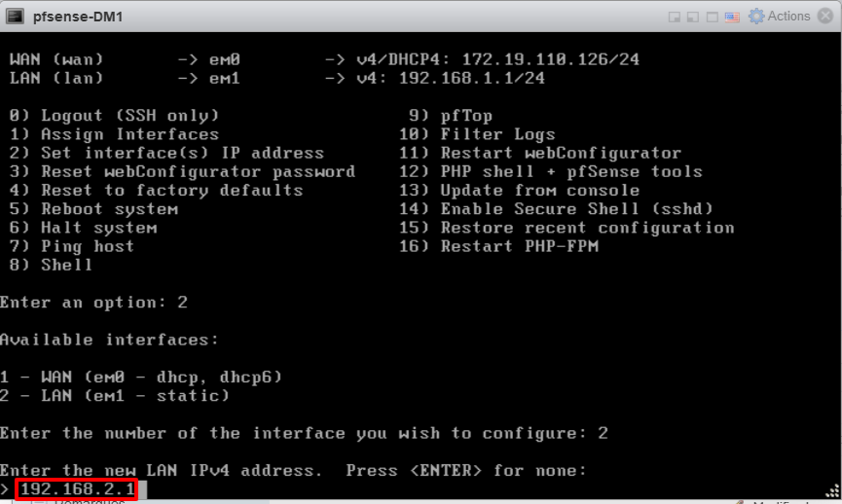Click the LAN (em1 - static) interface line

coord(114,395)
